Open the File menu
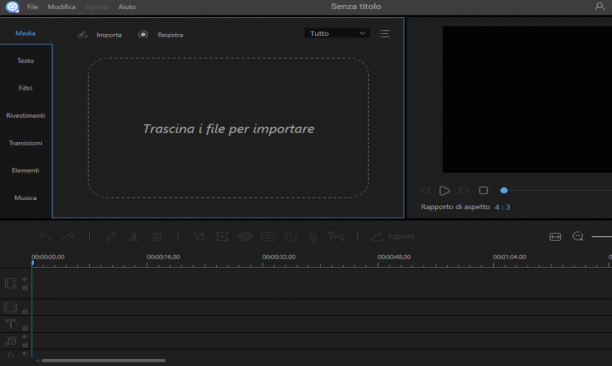 point(32,7)
